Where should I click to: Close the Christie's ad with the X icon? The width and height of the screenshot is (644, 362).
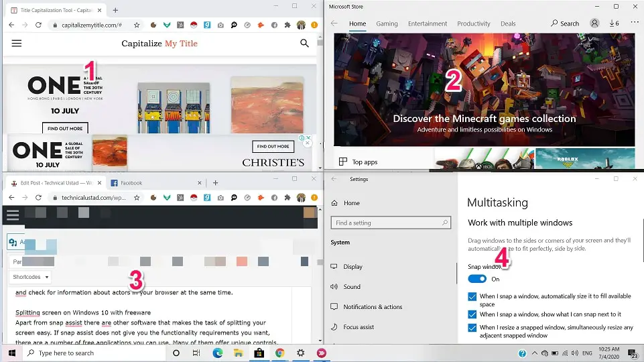pos(307,143)
